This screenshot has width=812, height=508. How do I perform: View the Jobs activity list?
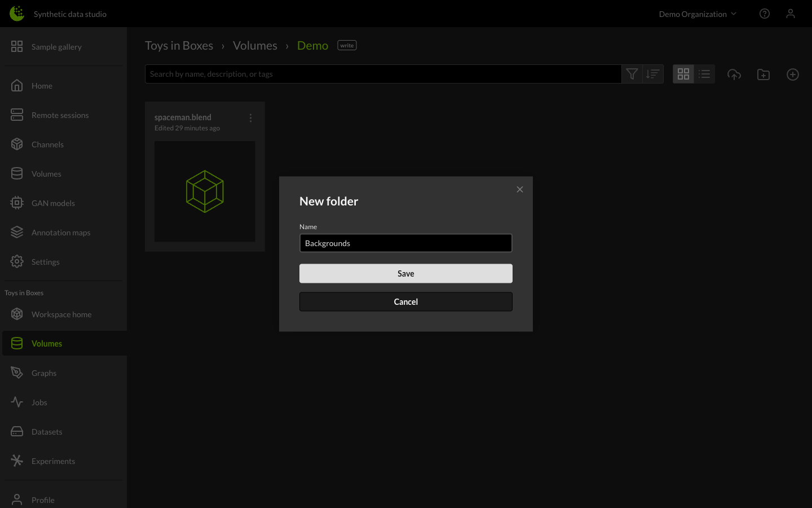39,402
